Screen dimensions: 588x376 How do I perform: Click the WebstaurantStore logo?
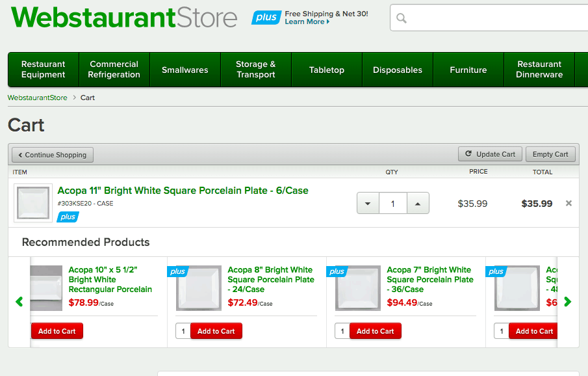(124, 18)
